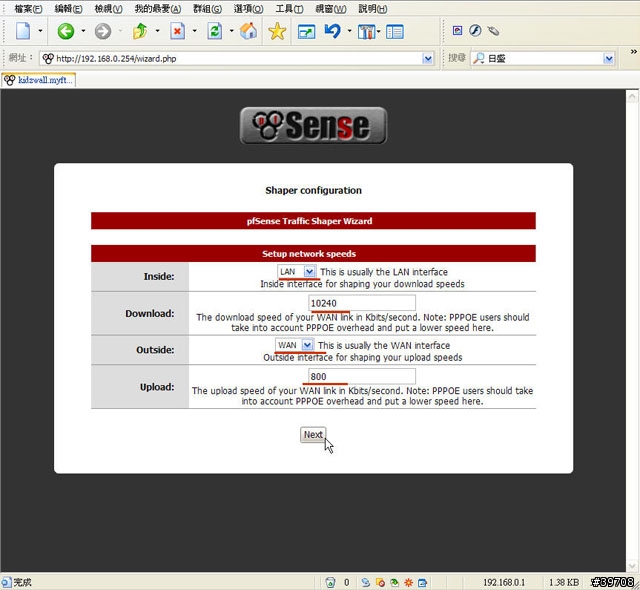Go to the home page icon
Image resolution: width=640 pixels, height=590 pixels.
(x=248, y=31)
